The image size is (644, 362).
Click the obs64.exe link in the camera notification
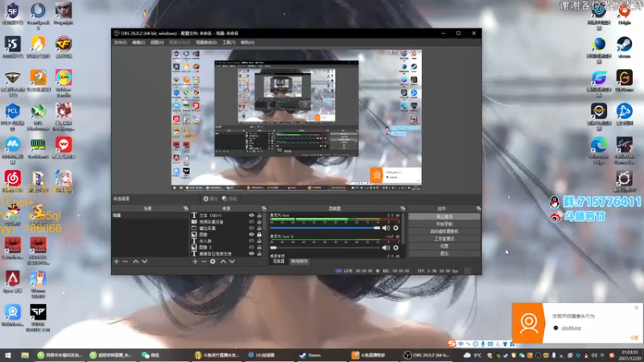pyautogui.click(x=572, y=328)
